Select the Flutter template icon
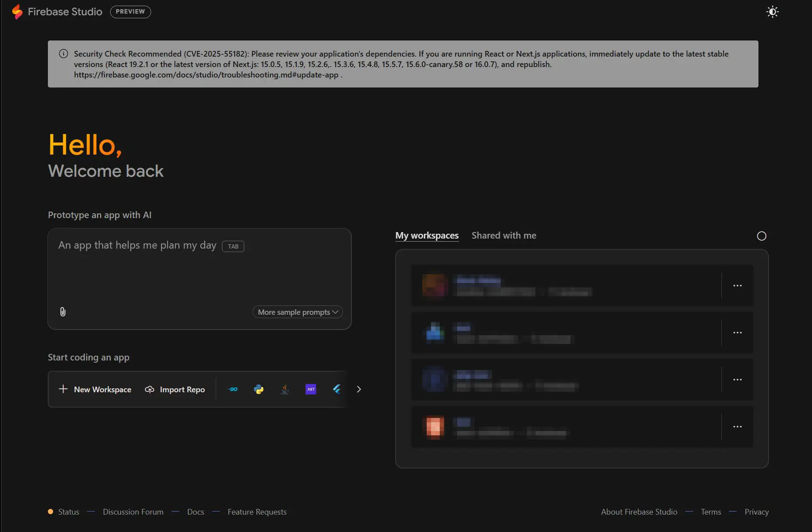812x532 pixels. click(337, 389)
